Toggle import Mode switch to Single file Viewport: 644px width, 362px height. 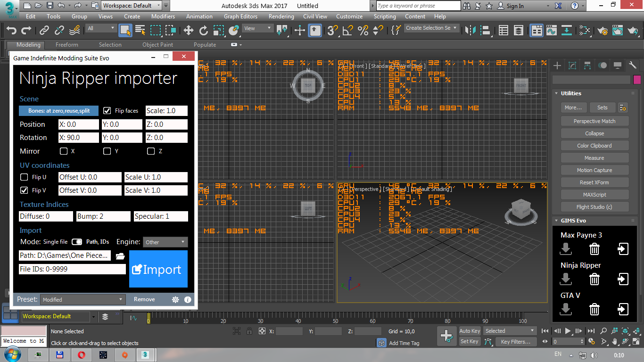(76, 242)
